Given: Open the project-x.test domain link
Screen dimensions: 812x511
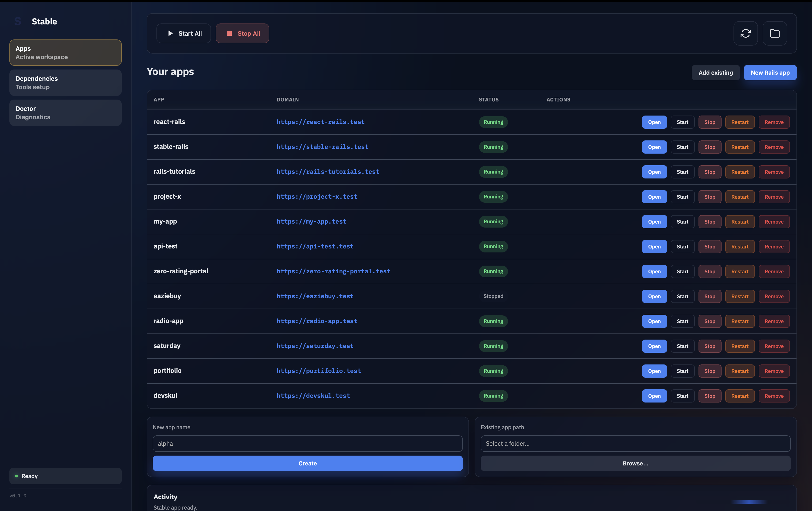Looking at the screenshot, I should tap(317, 197).
